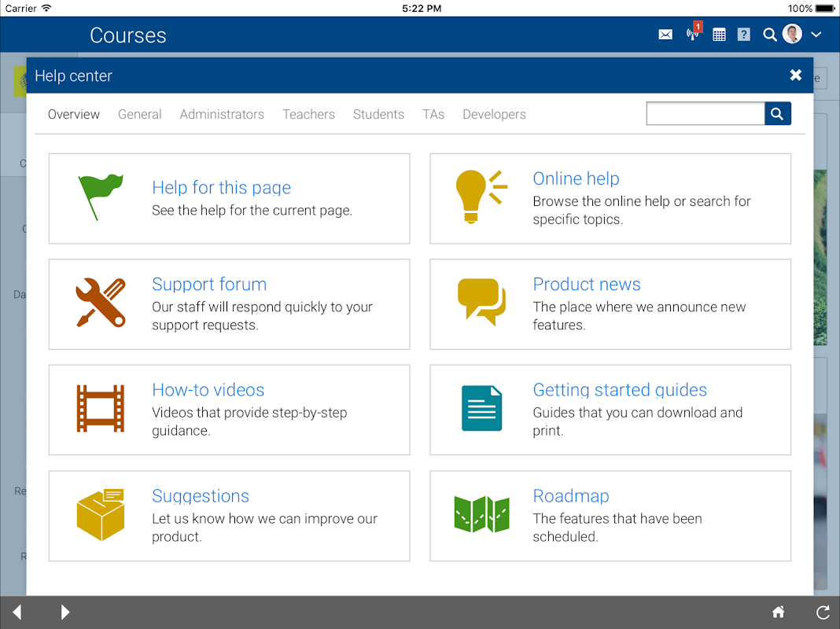Click the top bar search magnifier
The width and height of the screenshot is (840, 629).
tap(770, 35)
